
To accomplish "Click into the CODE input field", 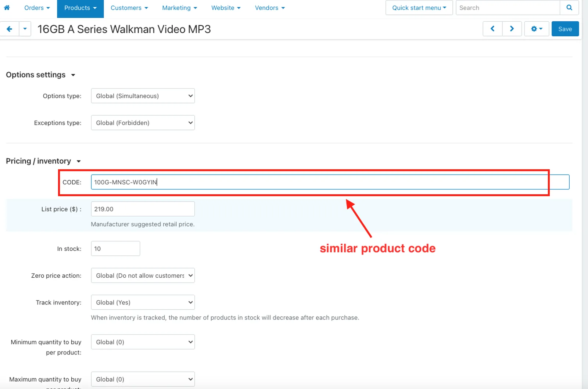I will (330, 182).
